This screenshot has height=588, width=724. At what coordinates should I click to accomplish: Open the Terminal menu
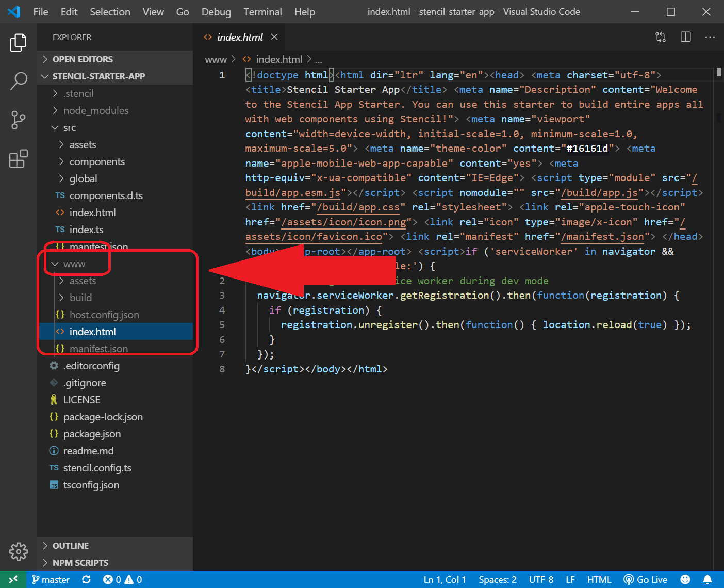tap(262, 12)
